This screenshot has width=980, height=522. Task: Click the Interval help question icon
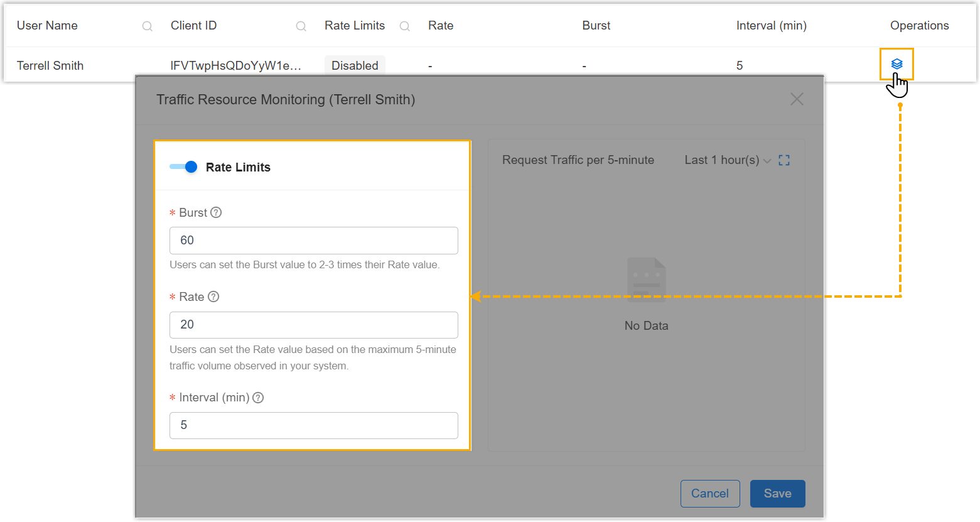[258, 398]
